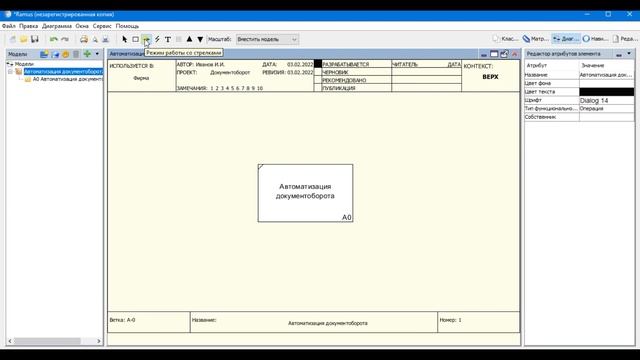Undo the last action
Viewport: 640px width, 360px height.
tap(53, 39)
